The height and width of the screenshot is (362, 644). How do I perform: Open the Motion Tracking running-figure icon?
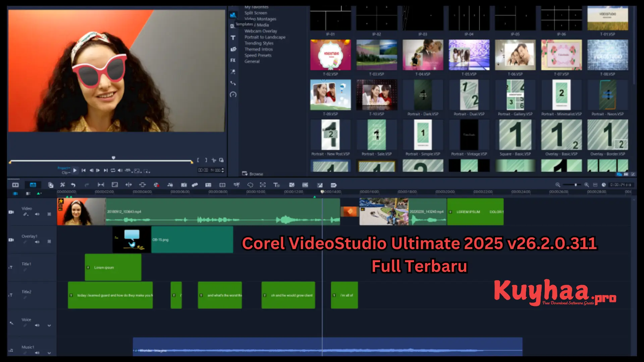pos(236,185)
